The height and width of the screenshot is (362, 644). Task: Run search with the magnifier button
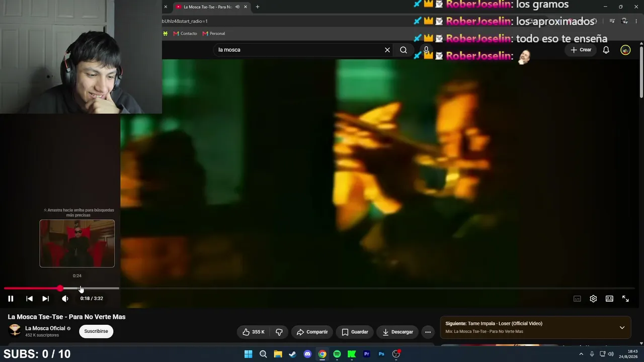pyautogui.click(x=404, y=50)
